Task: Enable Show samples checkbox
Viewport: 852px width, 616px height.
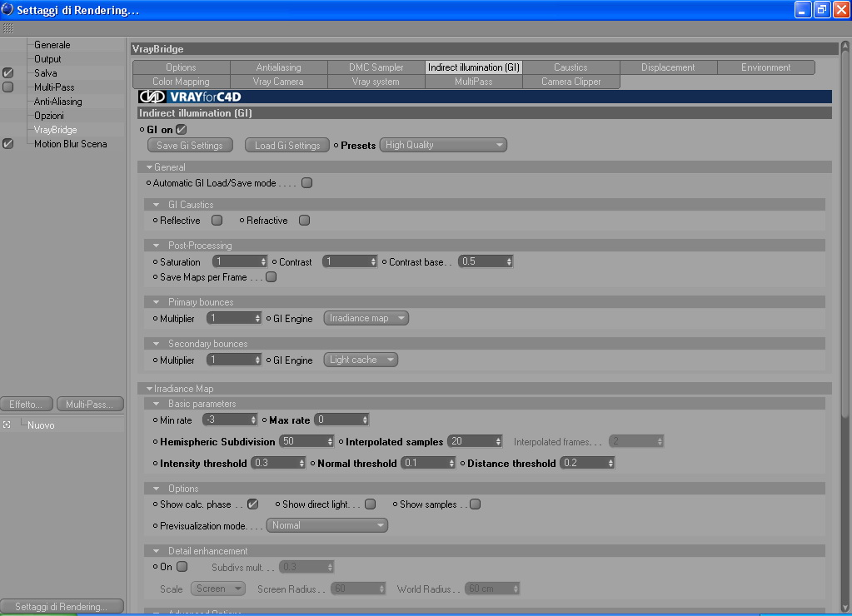Action: (475, 504)
